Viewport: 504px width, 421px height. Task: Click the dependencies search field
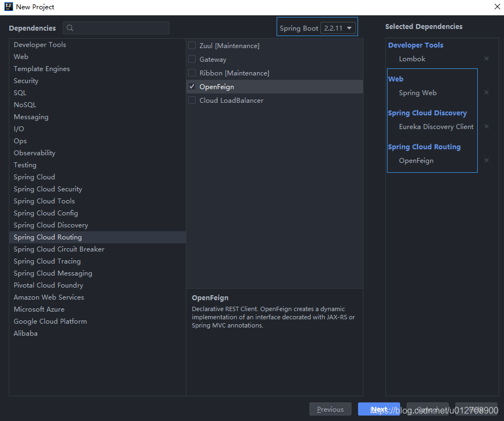coord(116,28)
